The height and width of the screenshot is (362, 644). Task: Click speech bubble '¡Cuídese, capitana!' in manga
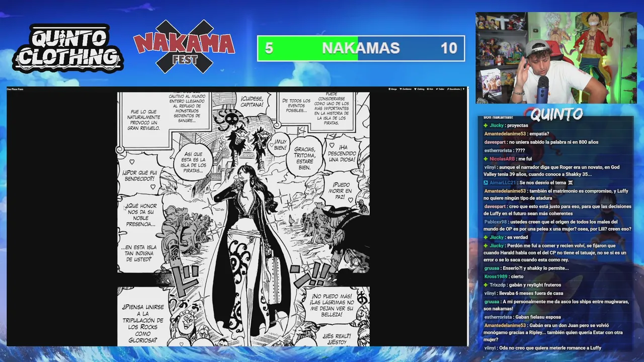pos(252,102)
